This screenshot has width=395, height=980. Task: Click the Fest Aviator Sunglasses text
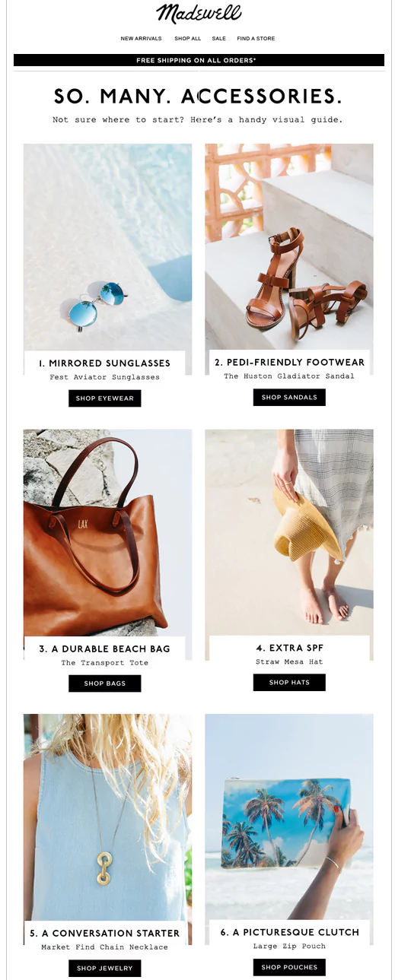[x=105, y=377]
